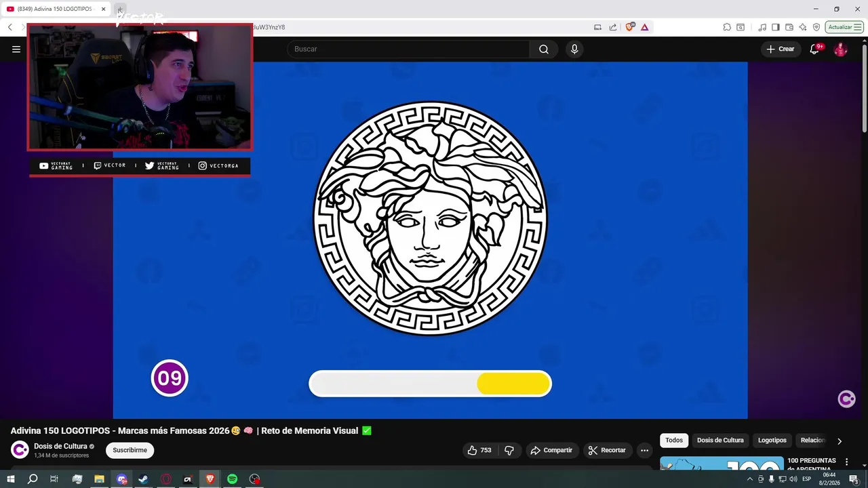Image resolution: width=868 pixels, height=488 pixels.
Task: Activate voice search microphone
Action: pyautogui.click(x=574, y=49)
